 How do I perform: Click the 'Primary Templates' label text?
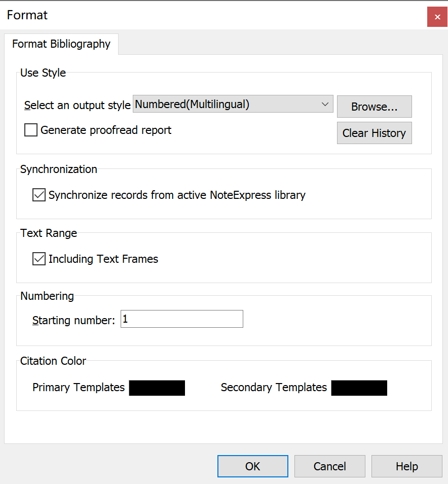[x=79, y=388]
